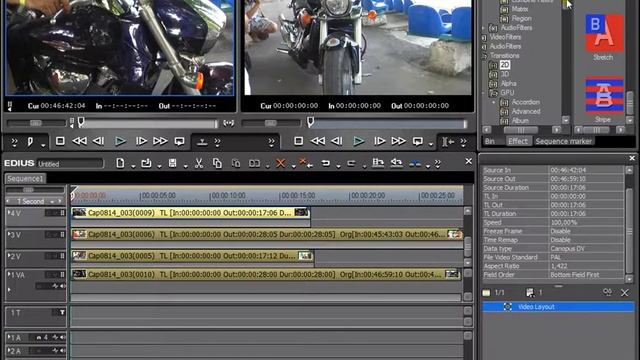The image size is (640, 360).
Task: Click the Set In point icon in the Player controls
Action: tap(30, 142)
